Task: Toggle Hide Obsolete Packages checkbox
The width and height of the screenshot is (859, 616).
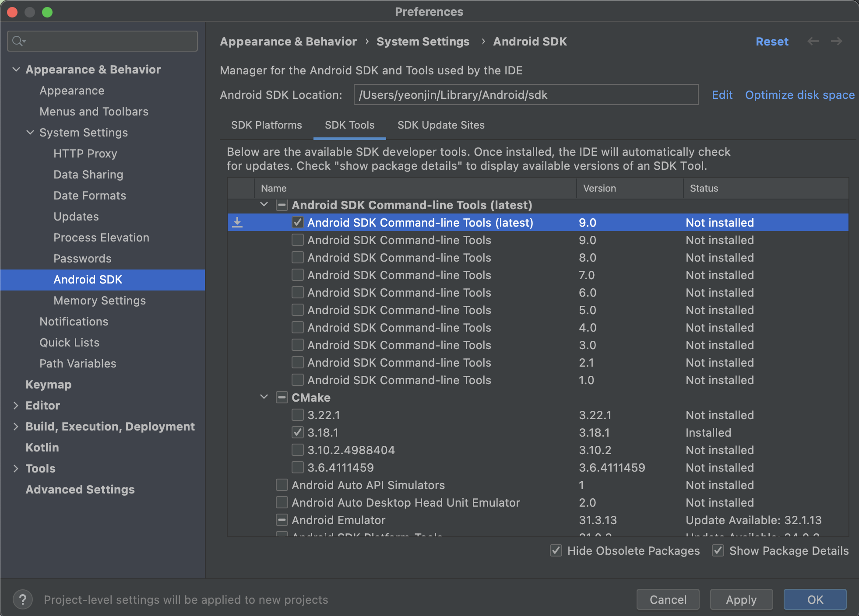Action: 556,550
